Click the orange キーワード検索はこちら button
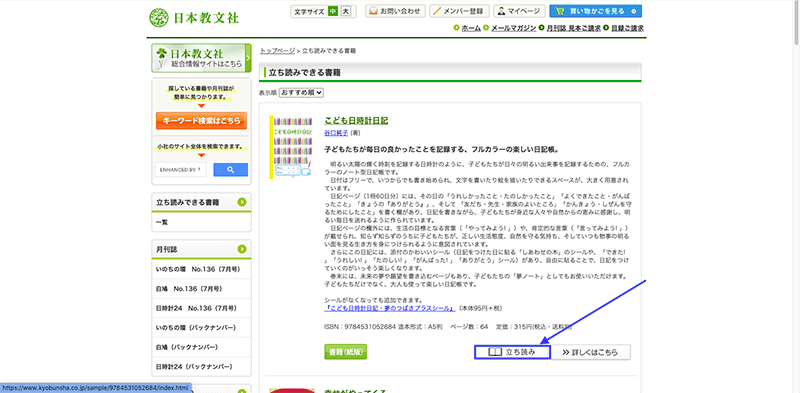This screenshot has width=800, height=393. tap(202, 121)
